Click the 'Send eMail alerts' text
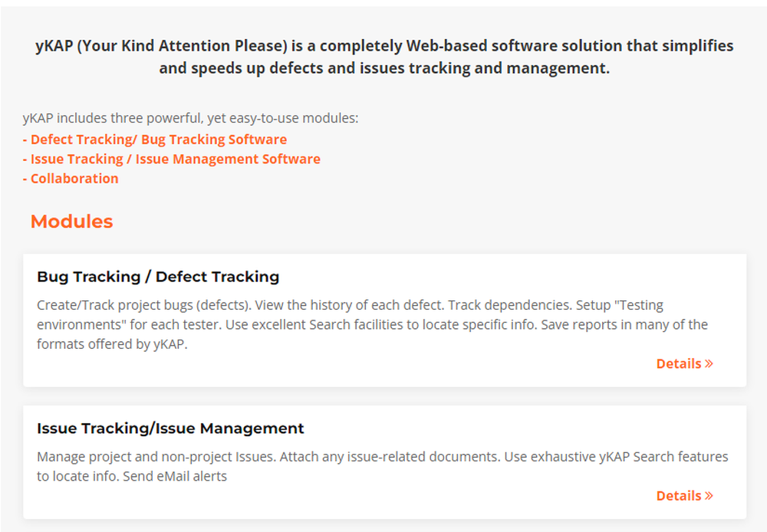Image resolution: width=767 pixels, height=532 pixels. 175,476
